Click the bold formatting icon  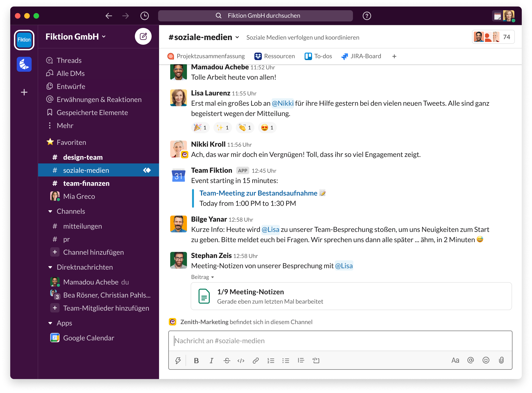[197, 359]
